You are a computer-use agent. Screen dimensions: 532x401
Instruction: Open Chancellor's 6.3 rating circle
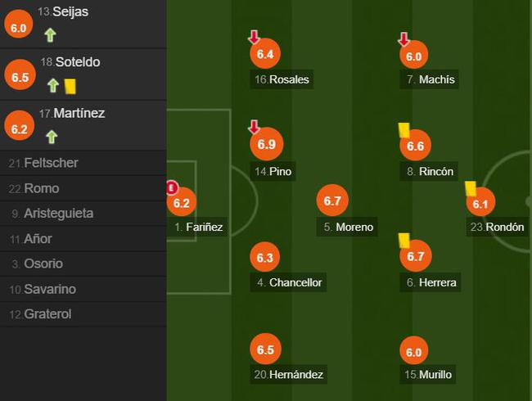click(264, 257)
